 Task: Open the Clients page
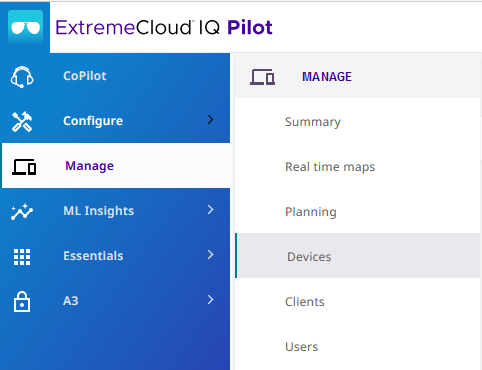pos(358,302)
